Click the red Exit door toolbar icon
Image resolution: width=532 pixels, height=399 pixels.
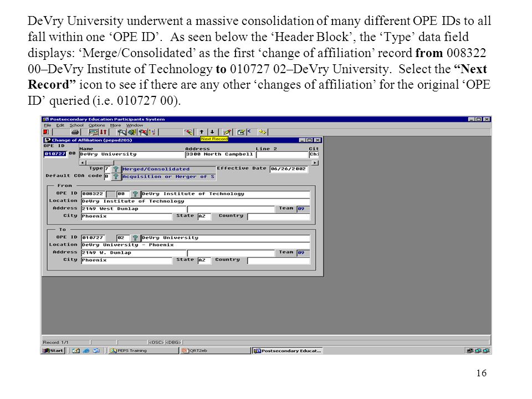[x=46, y=132]
